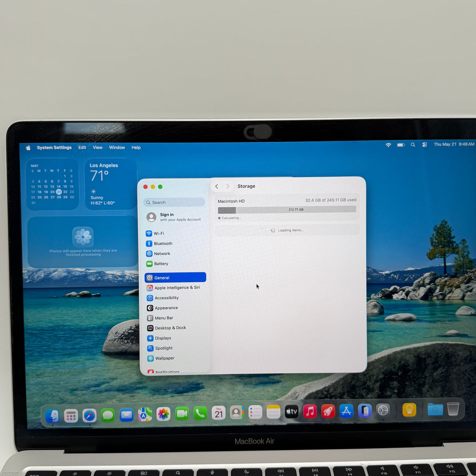Open Contacts from the Dock
This screenshot has width=476, height=476.
click(x=237, y=413)
